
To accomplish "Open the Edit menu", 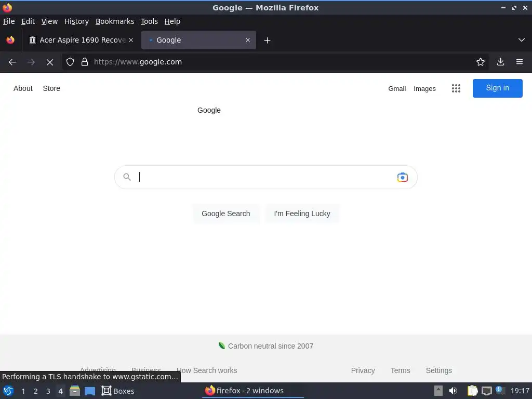I will 28,21.
